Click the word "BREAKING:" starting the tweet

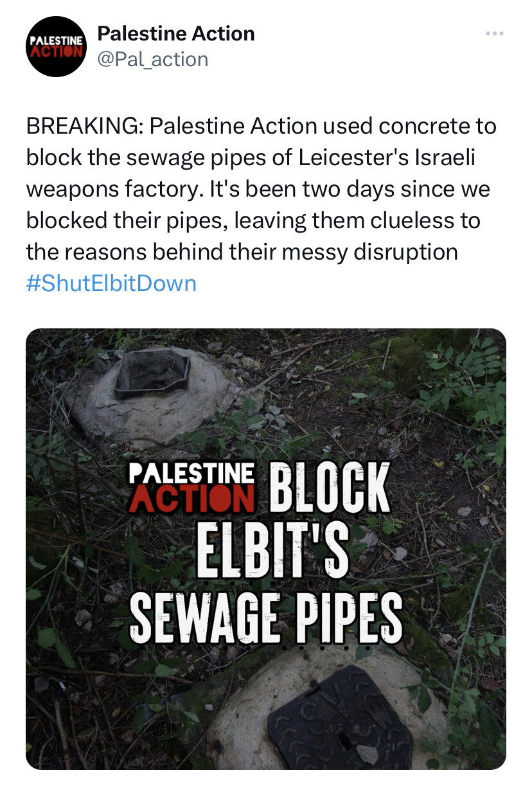(x=84, y=126)
